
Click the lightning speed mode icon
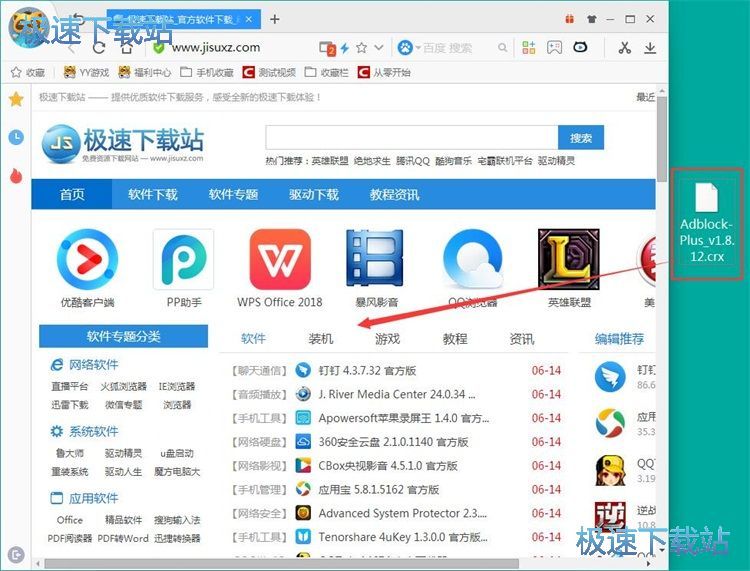pyautogui.click(x=345, y=47)
